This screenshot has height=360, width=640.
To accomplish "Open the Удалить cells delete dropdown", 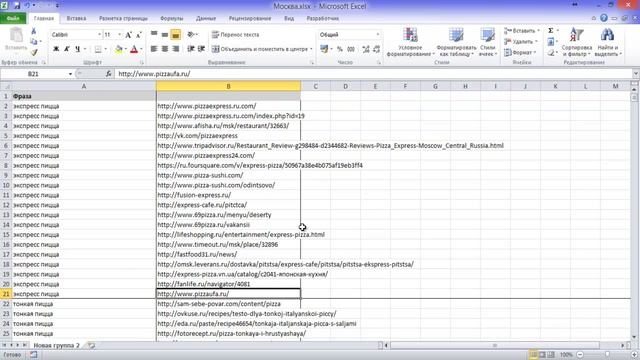I will click(520, 42).
